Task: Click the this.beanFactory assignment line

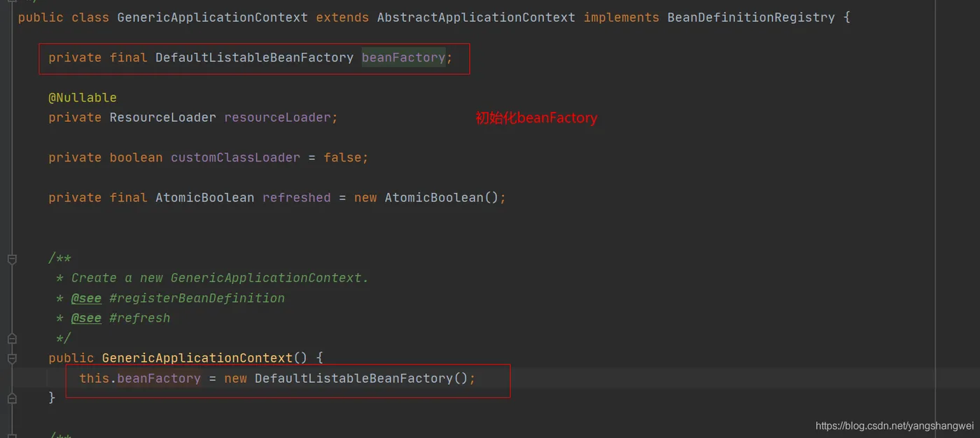Action: [277, 379]
